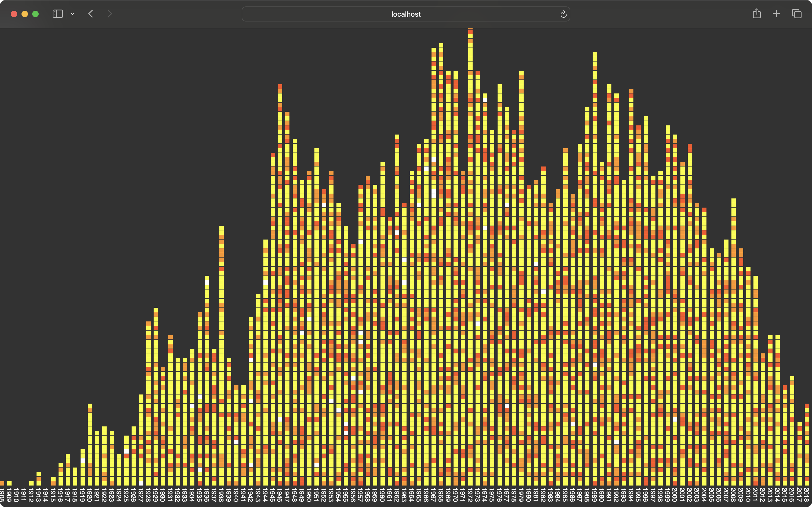Reload the page with the refresh icon

click(563, 14)
